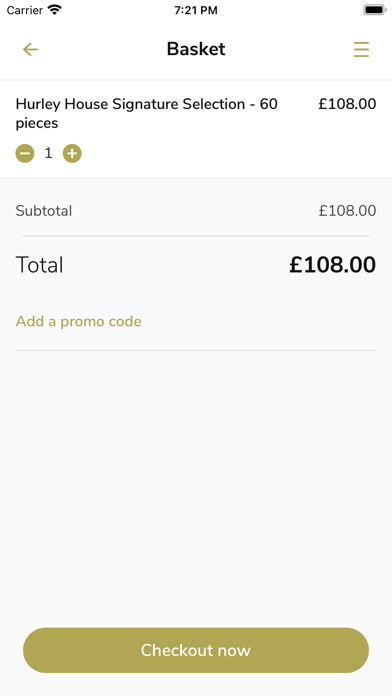Tap the quantity number 1

48,154
